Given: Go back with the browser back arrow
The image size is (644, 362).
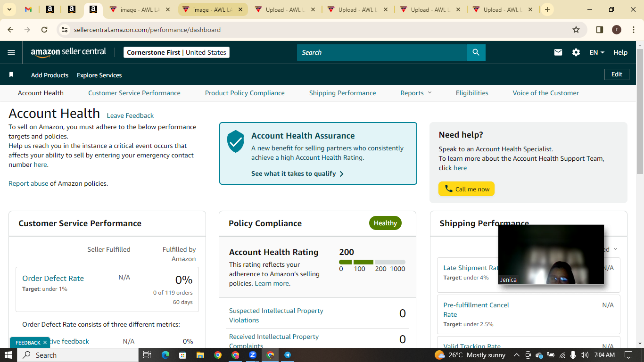Looking at the screenshot, I should point(10,30).
